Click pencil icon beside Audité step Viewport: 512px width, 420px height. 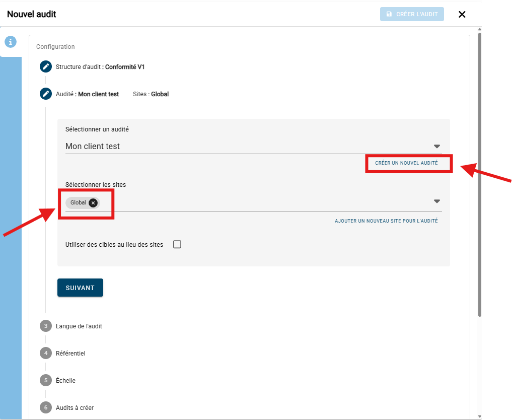tap(46, 94)
